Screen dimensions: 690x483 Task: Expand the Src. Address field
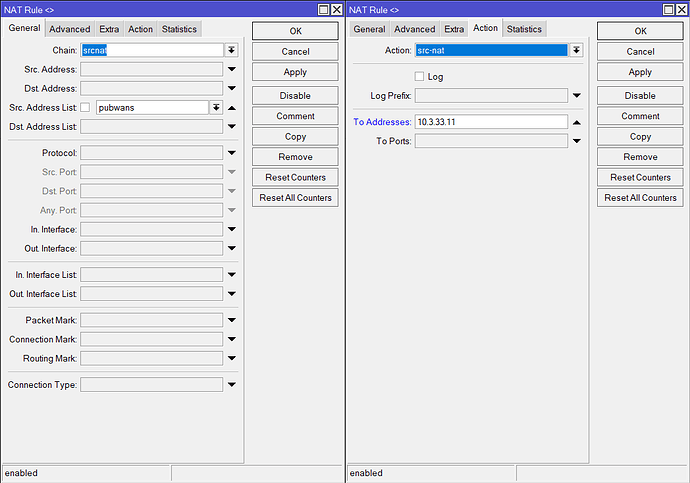[232, 69]
